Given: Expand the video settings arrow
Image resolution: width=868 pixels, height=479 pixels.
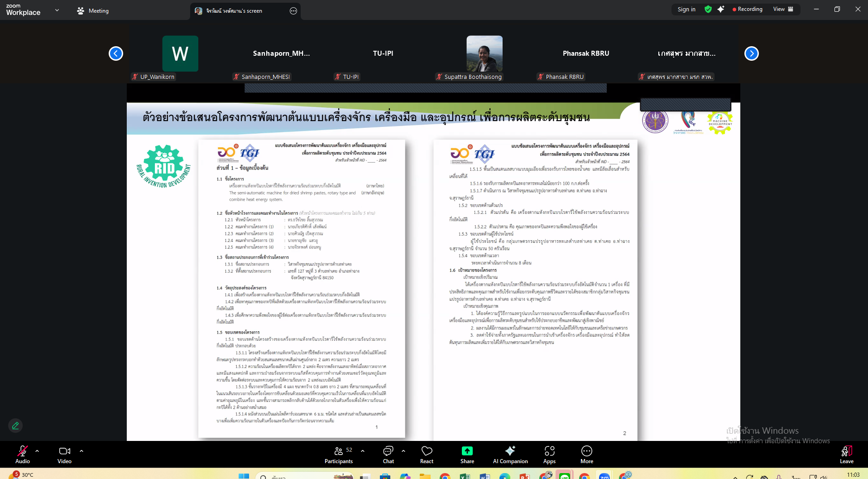Looking at the screenshot, I should pos(82,451).
